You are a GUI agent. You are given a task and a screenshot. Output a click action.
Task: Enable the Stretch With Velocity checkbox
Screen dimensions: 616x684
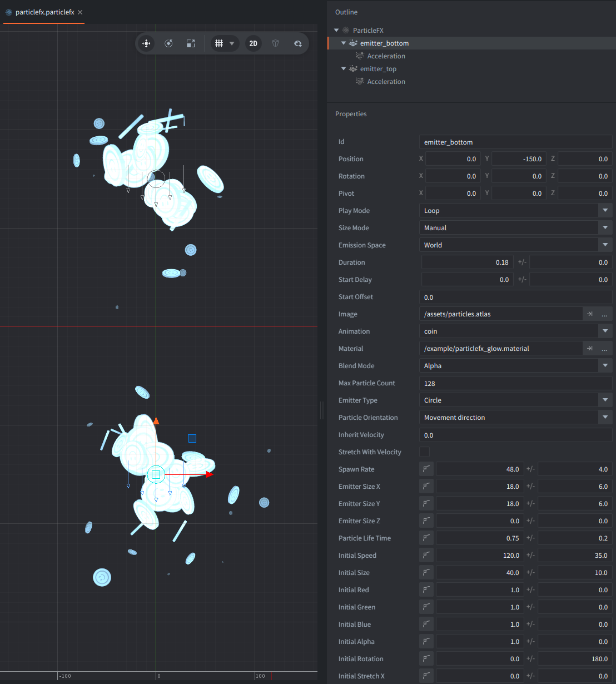[x=424, y=452]
